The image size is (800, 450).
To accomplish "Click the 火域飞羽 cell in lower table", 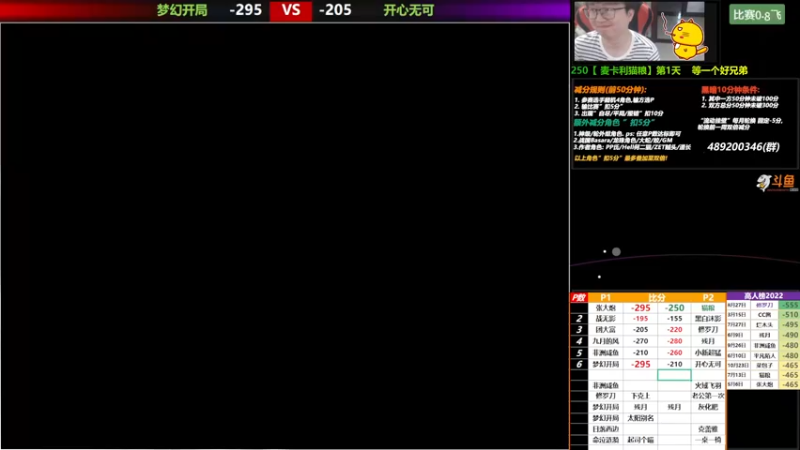I will tap(708, 386).
